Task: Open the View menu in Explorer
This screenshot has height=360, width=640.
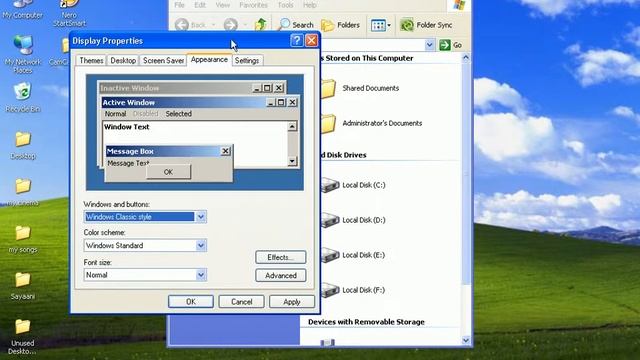Action: 222,5
